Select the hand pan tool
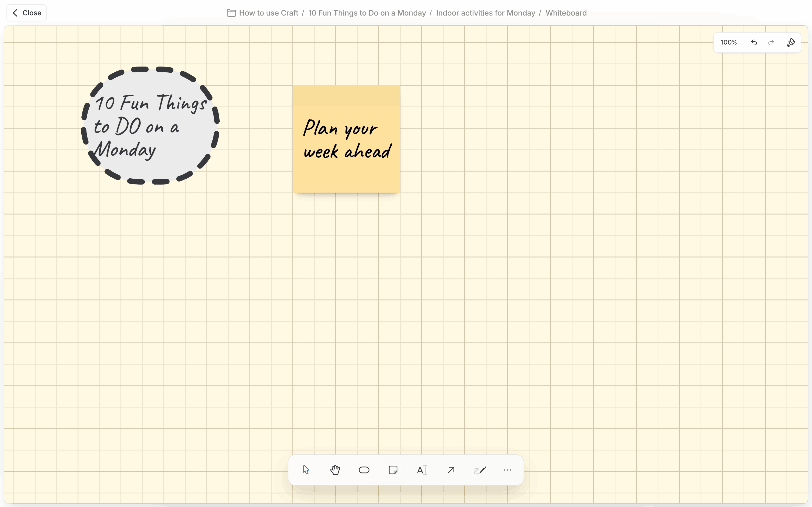Viewport: 812px width, 507px height. point(335,470)
